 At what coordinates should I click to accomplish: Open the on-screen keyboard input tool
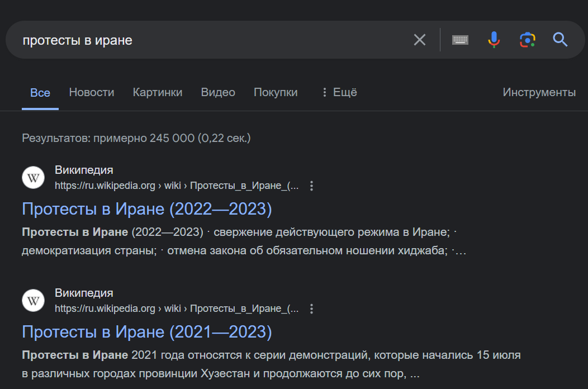pyautogui.click(x=460, y=40)
